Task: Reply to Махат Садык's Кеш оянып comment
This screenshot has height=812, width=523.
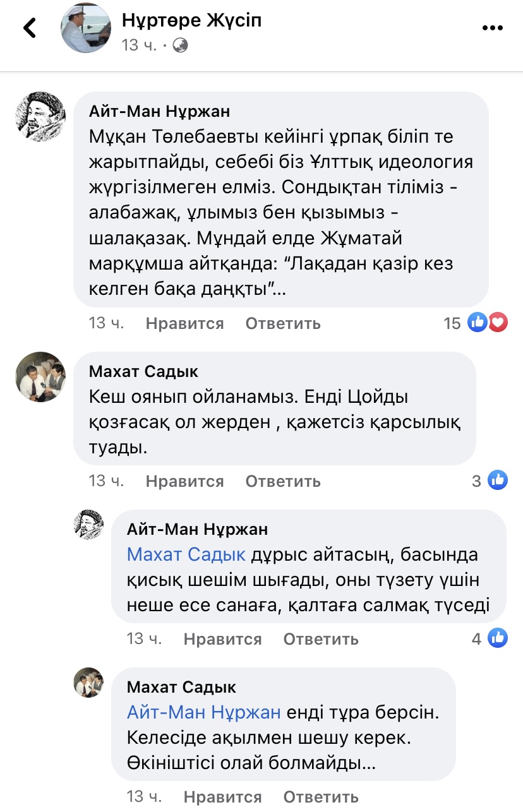Action: coord(283,481)
